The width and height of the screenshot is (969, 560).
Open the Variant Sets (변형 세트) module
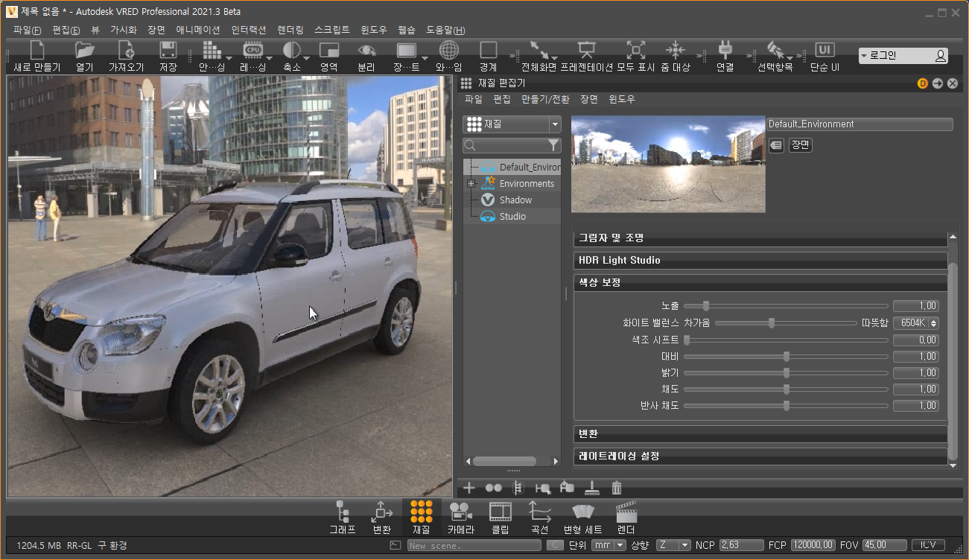(583, 518)
